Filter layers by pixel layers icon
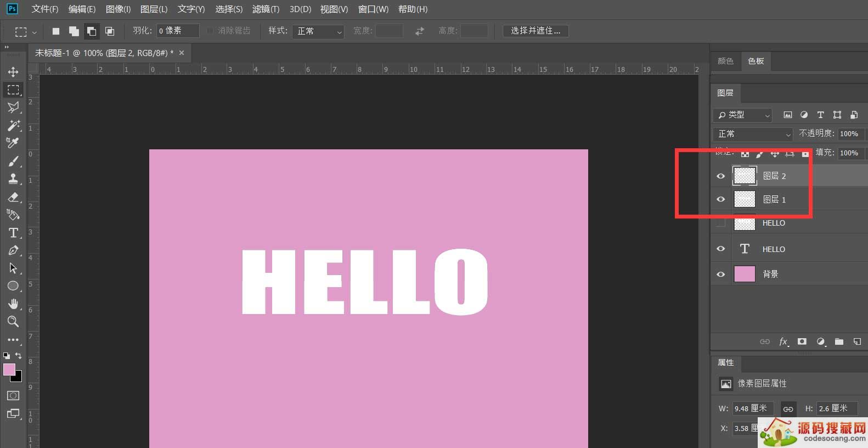 tap(787, 115)
